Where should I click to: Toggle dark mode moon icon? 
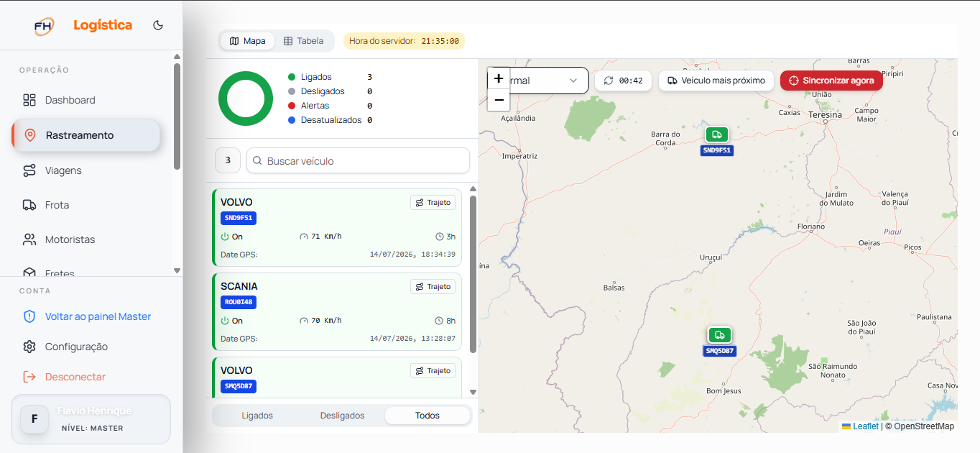(158, 25)
